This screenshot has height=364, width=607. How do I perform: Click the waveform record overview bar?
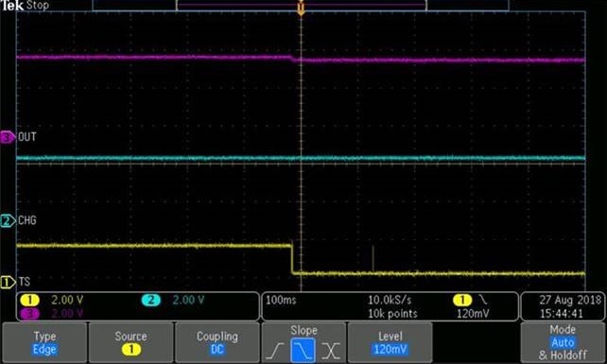tap(301, 6)
